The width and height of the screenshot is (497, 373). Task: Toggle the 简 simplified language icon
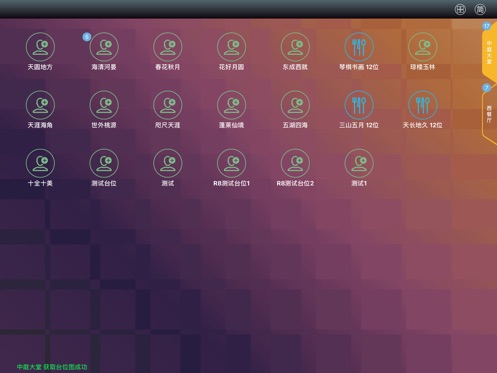[x=480, y=9]
